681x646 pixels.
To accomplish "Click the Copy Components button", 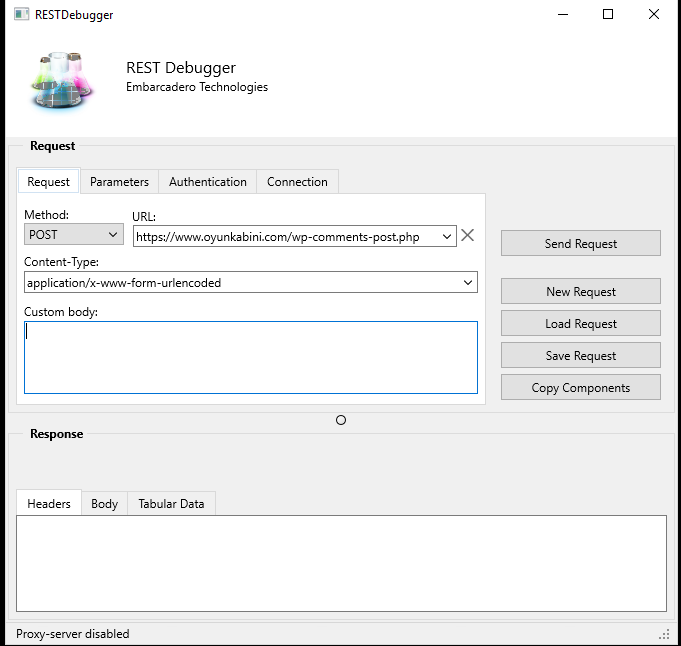I will 581,388.
